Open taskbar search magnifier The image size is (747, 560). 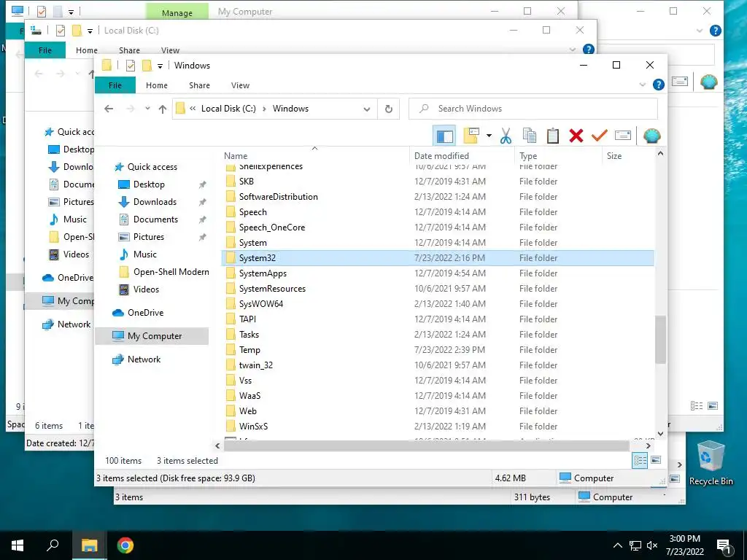[x=53, y=545]
